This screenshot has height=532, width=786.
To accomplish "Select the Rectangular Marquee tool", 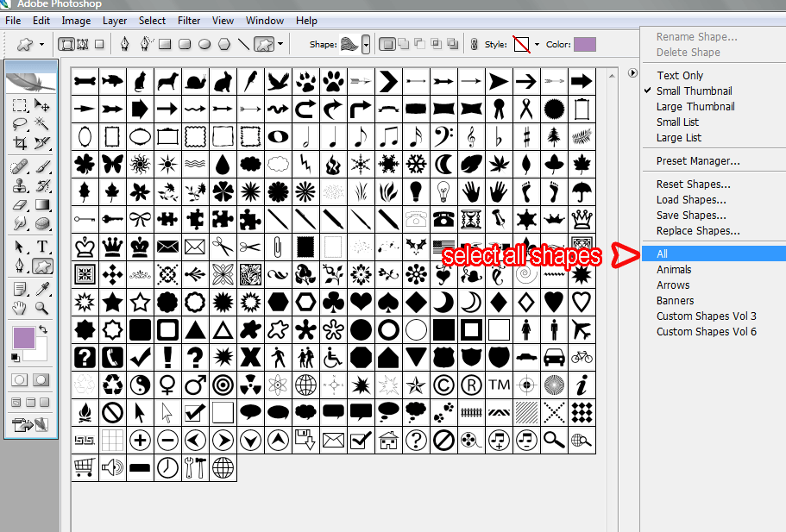I will (20, 105).
